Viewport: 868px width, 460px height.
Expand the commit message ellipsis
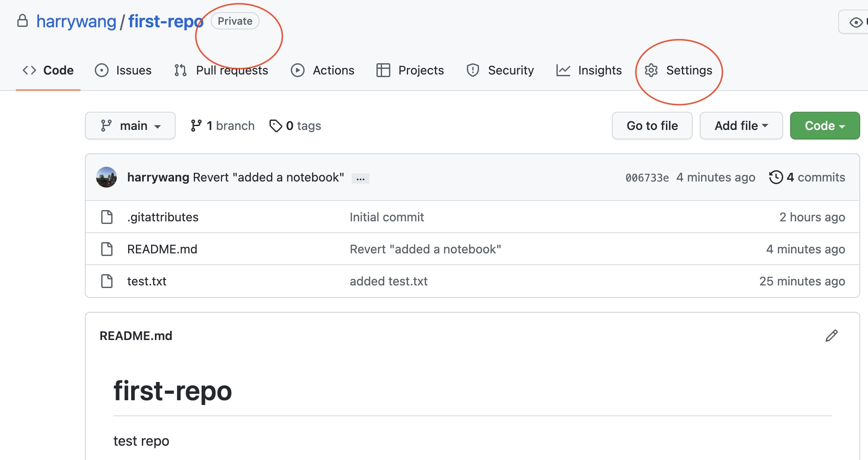pyautogui.click(x=360, y=178)
